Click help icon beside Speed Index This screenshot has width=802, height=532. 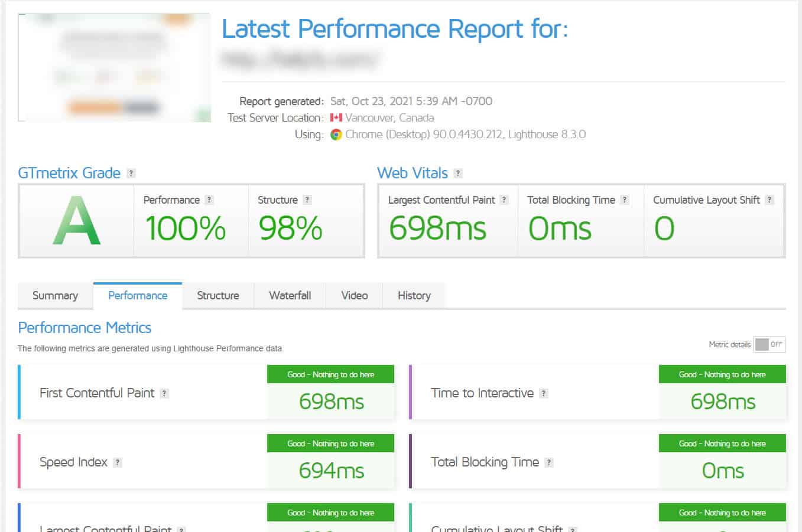point(118,462)
